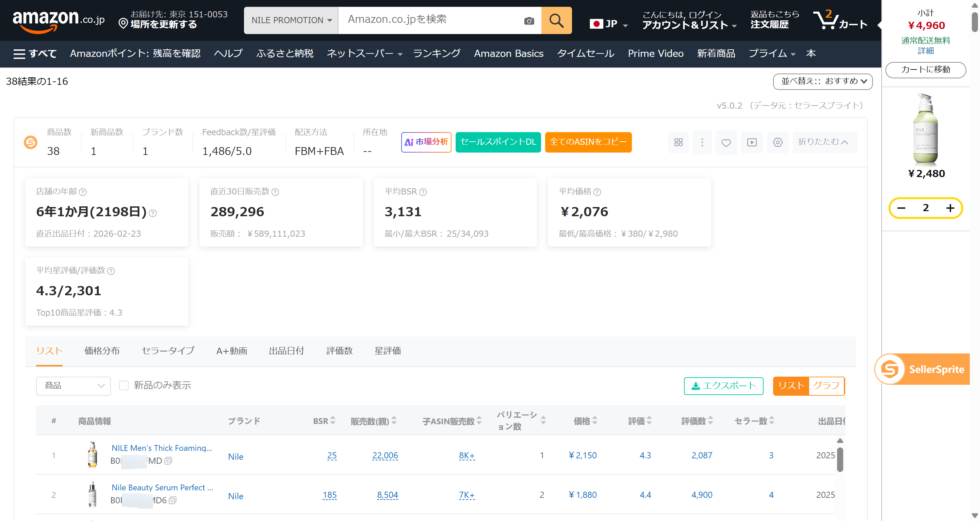This screenshot has width=980, height=521.
Task: Open ランキング nav link
Action: coord(437,54)
